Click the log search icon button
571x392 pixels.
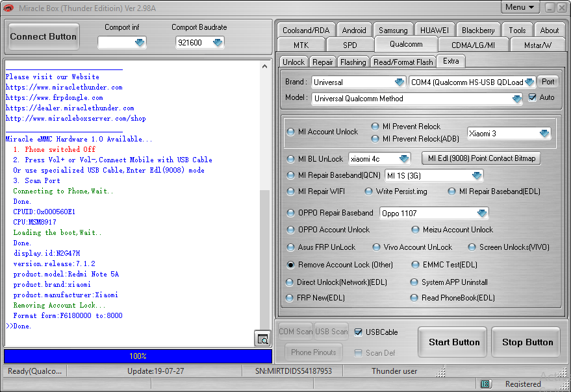[x=262, y=339]
